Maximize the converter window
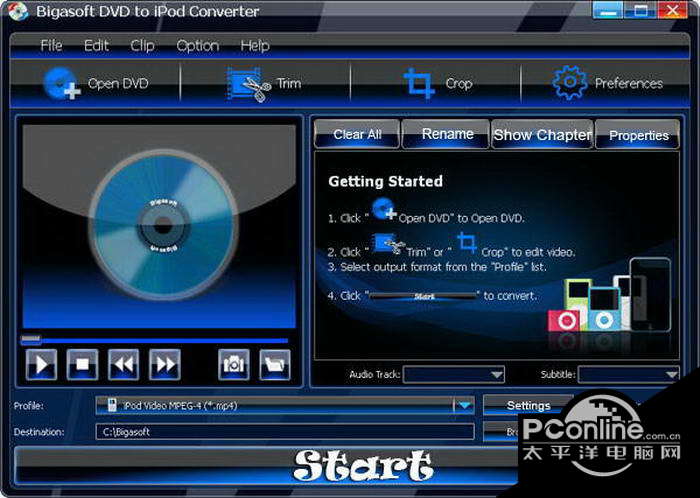The height and width of the screenshot is (498, 700). pos(641,10)
